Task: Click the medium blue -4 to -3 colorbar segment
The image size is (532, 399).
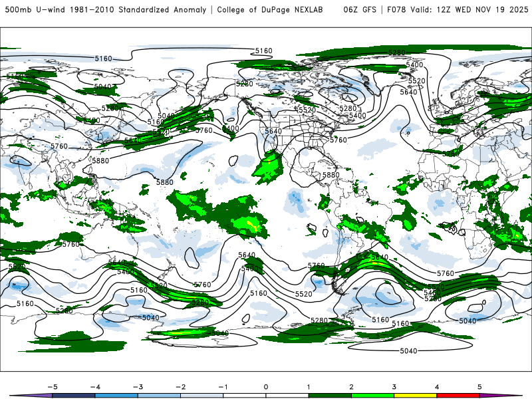Action: coord(116,396)
